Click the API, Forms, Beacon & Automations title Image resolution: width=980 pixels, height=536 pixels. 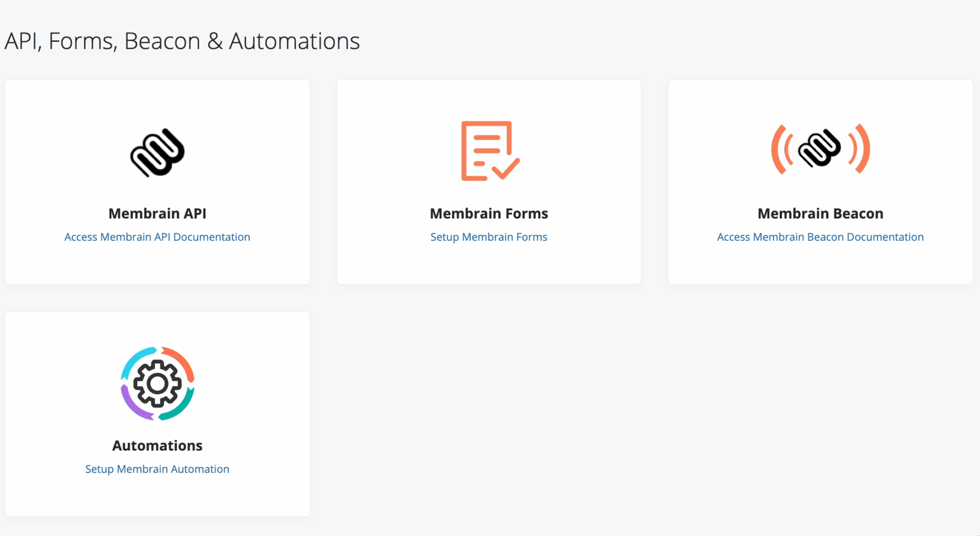tap(182, 40)
